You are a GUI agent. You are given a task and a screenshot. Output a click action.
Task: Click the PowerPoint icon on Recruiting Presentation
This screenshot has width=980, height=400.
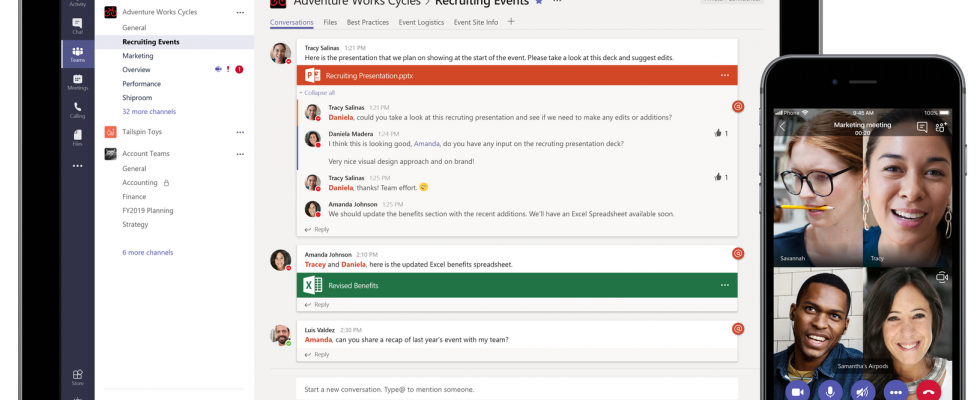[x=312, y=76]
